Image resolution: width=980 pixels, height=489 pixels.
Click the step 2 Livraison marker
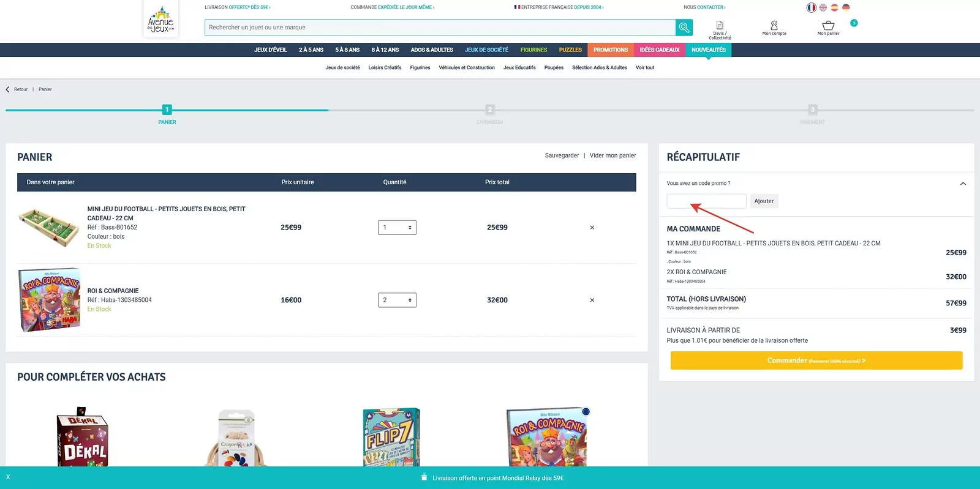(490, 110)
